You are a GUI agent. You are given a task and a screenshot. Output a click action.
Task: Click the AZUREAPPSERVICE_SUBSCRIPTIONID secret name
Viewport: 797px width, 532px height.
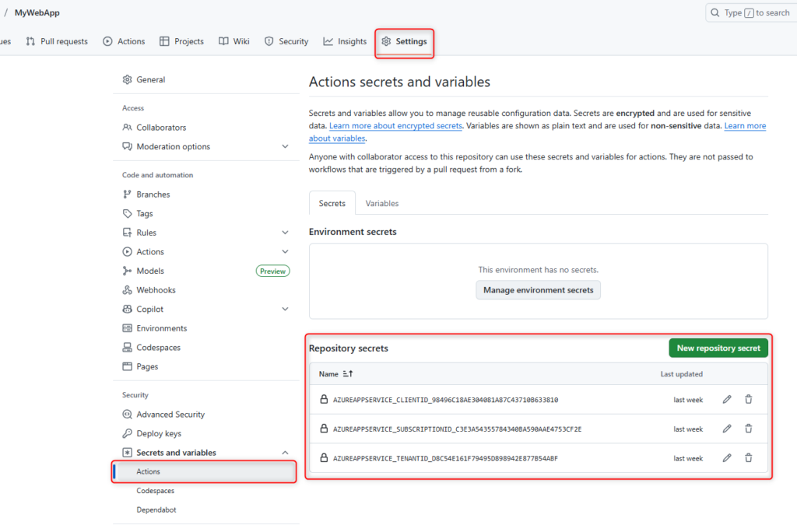click(x=457, y=429)
